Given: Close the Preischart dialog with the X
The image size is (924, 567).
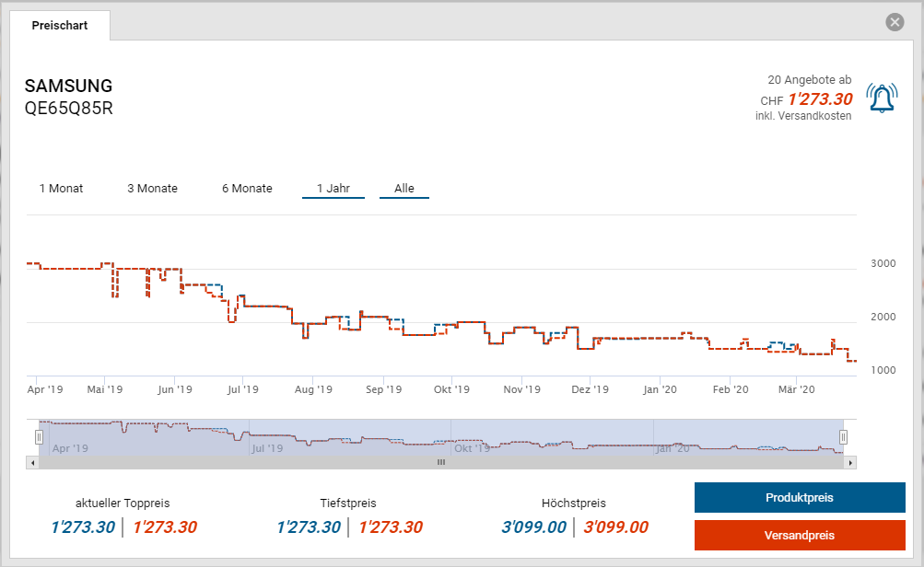Looking at the screenshot, I should click(x=895, y=22).
